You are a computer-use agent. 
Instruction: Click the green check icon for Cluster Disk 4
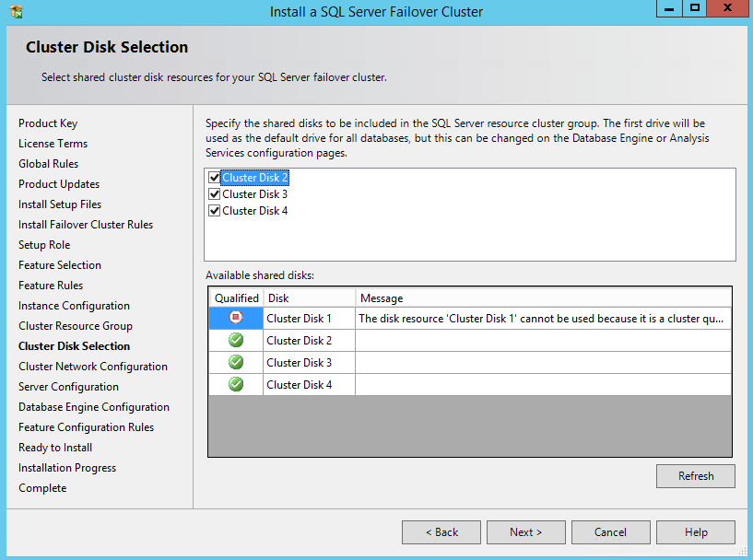click(x=236, y=384)
